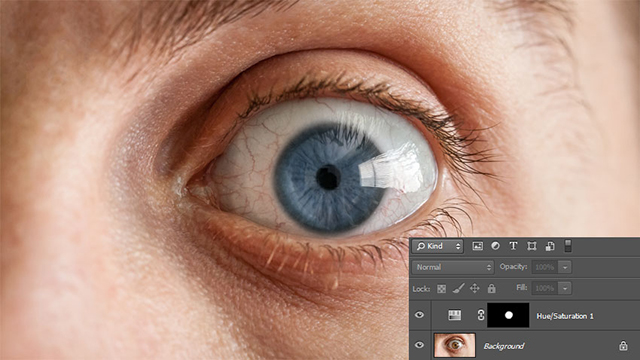The height and width of the screenshot is (360, 640).
Task: Filter for adjustment layers icon
Action: click(495, 246)
